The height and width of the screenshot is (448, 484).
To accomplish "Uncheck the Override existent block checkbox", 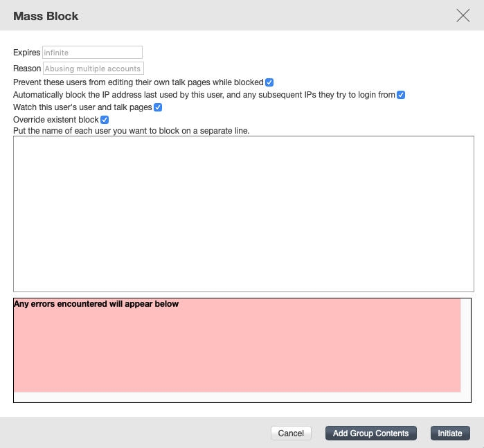I will coord(105,120).
